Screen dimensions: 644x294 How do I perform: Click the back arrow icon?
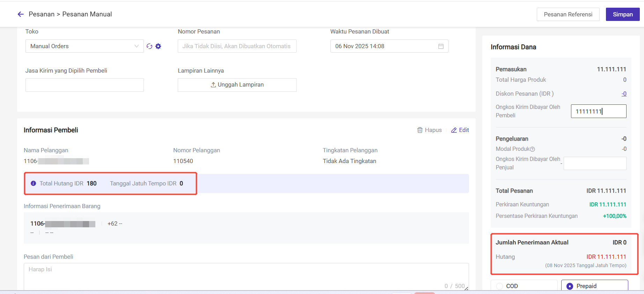point(21,14)
